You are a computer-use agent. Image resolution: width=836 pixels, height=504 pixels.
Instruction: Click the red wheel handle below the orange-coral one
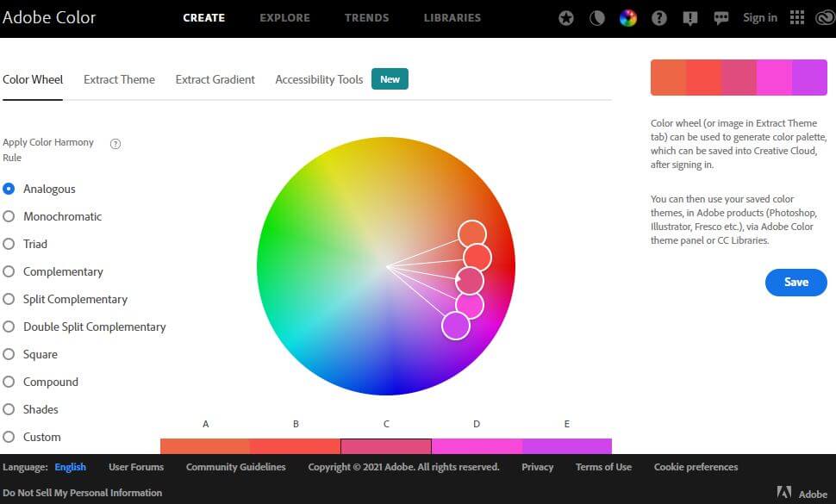(477, 258)
